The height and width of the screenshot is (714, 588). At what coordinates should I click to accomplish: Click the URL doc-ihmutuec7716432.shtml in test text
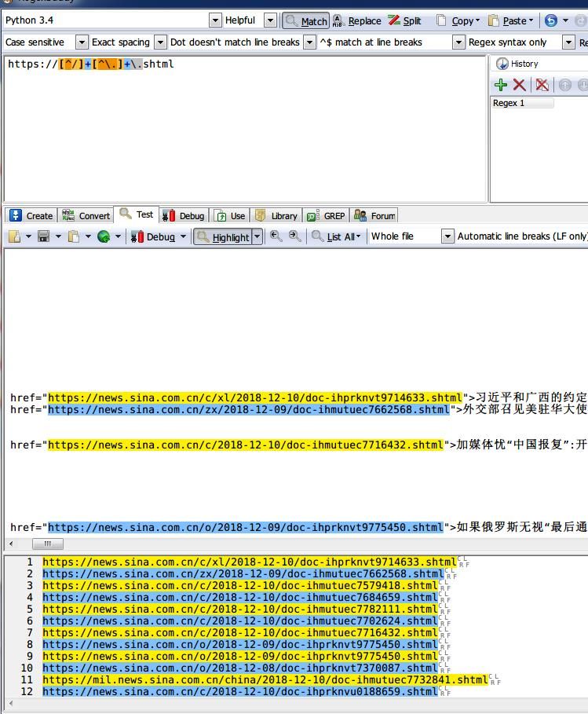[x=246, y=445]
